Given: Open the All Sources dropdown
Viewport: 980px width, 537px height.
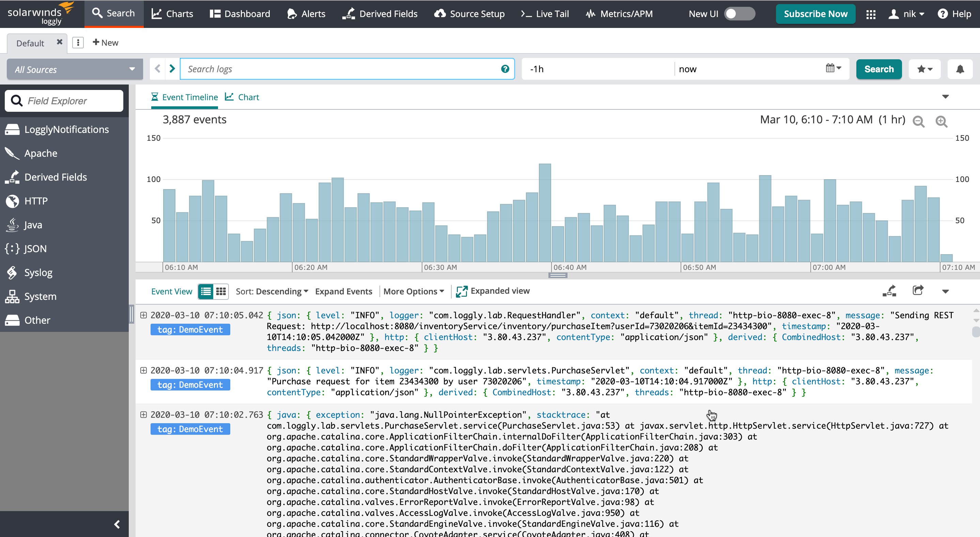Looking at the screenshot, I should [75, 69].
